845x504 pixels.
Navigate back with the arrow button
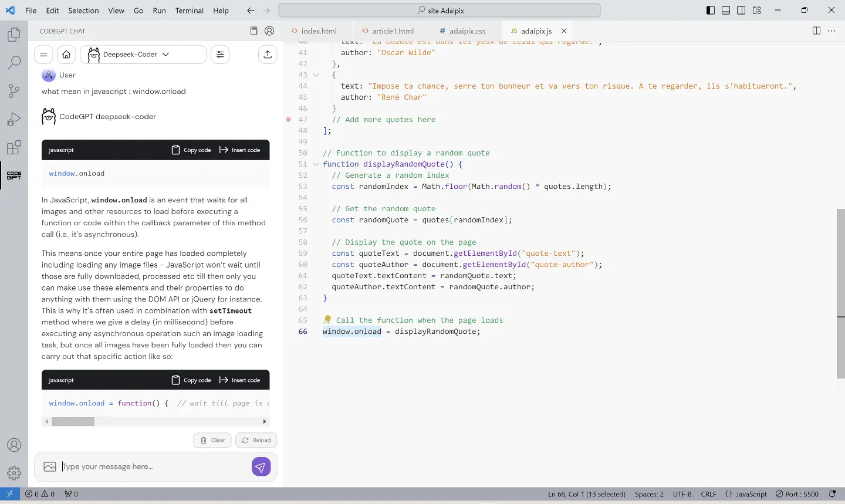(x=251, y=11)
